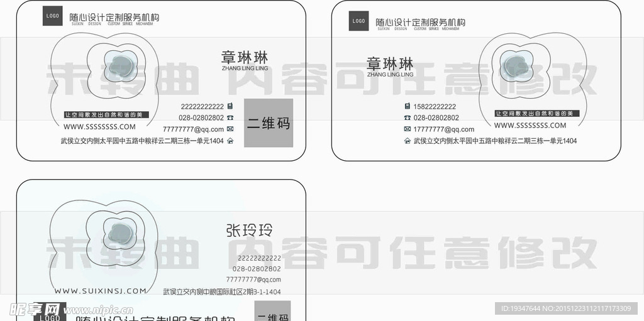Click the flower graphic center on the top-right card

click(x=516, y=65)
